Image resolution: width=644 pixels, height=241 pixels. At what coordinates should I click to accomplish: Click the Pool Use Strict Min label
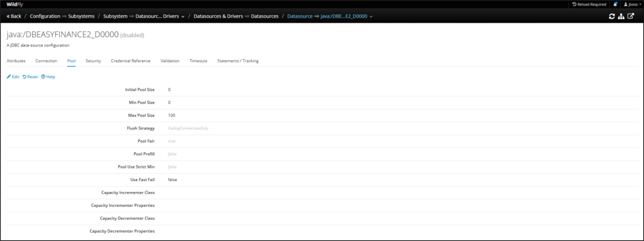136,167
